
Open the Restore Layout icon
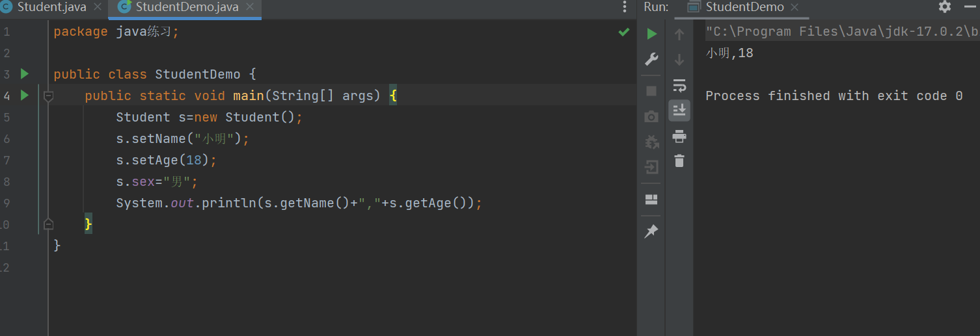point(651,200)
